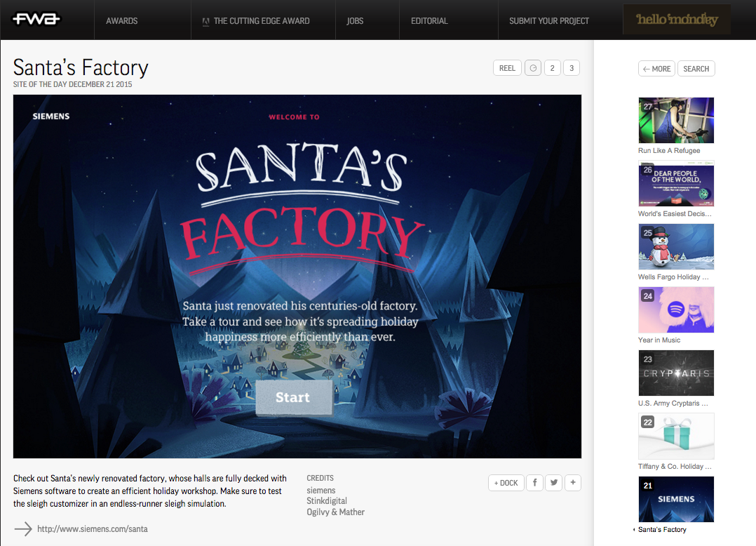Viewport: 756px width, 546px height.
Task: Click the MORE back-arrow button
Action: 656,69
